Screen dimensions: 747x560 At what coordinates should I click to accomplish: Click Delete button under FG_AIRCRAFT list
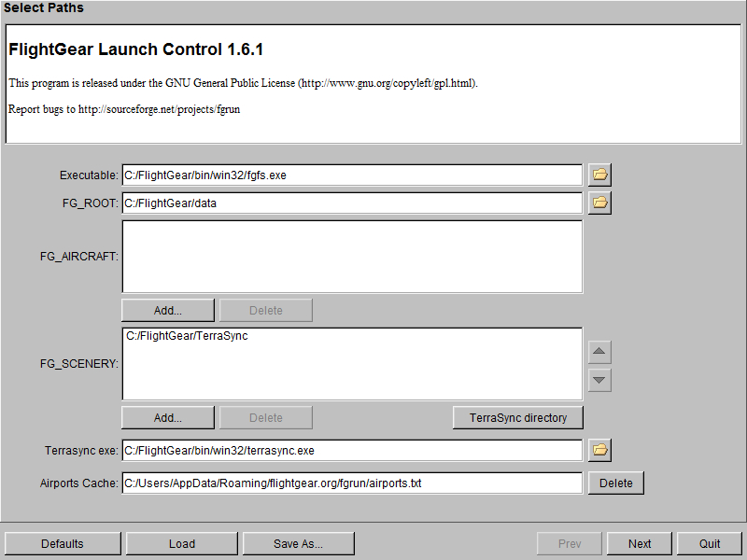266,311
